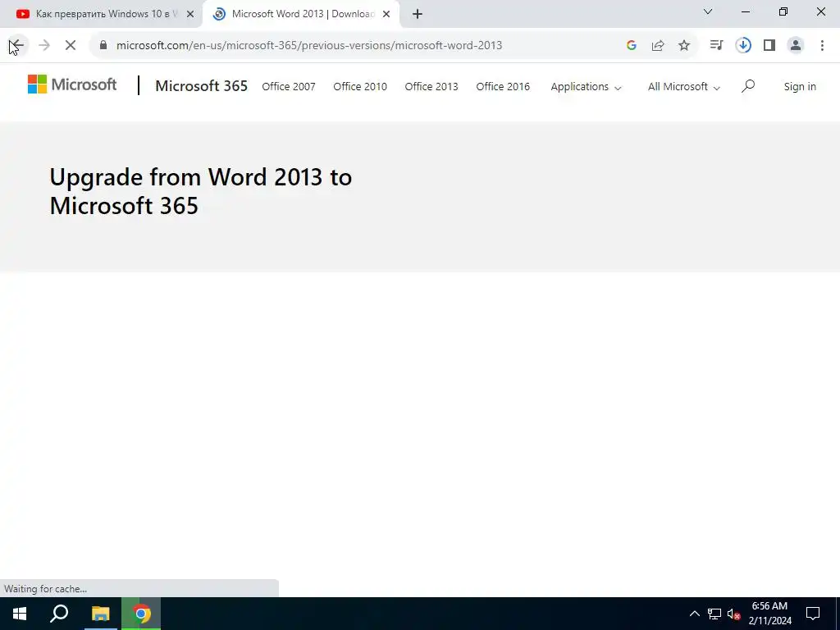Open the network tray icon
Image resolution: width=840 pixels, height=630 pixels.
click(714, 614)
